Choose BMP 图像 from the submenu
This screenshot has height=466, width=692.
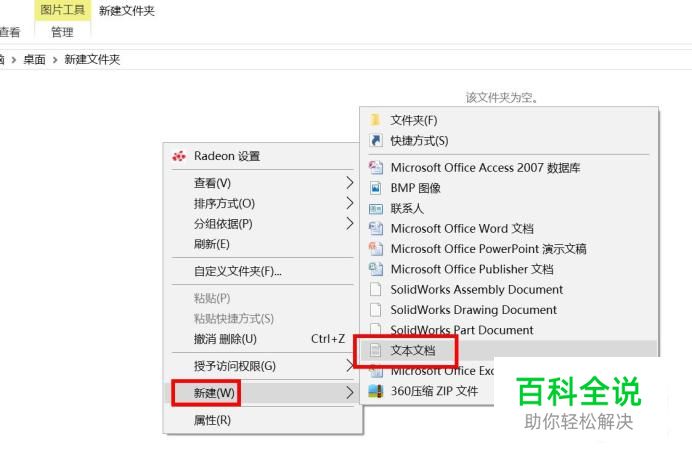(x=509, y=188)
